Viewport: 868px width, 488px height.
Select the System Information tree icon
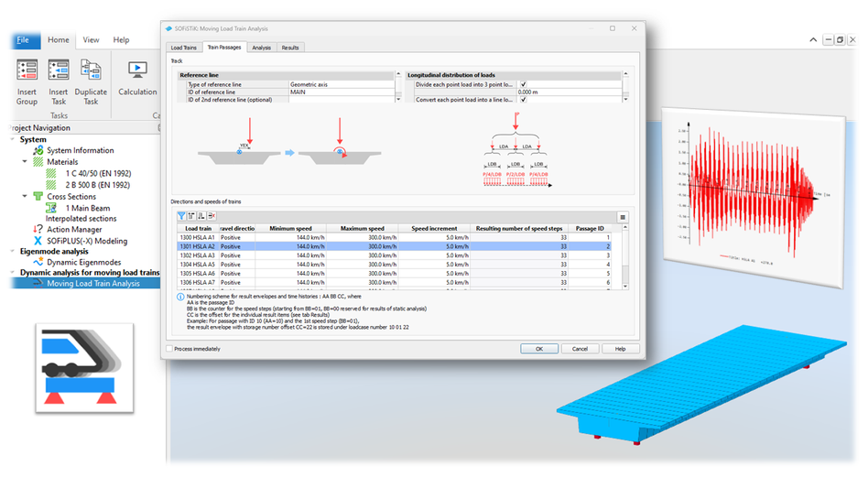[x=38, y=150]
